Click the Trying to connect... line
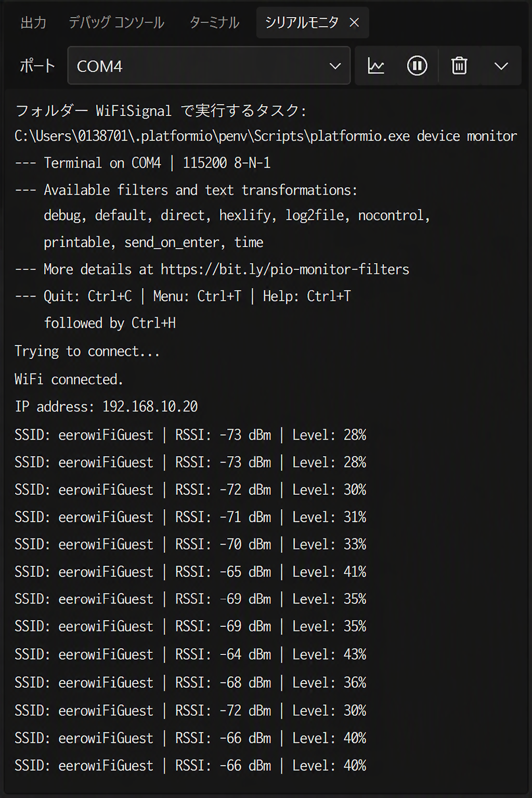Screen dimensions: 532x798 tap(87, 352)
